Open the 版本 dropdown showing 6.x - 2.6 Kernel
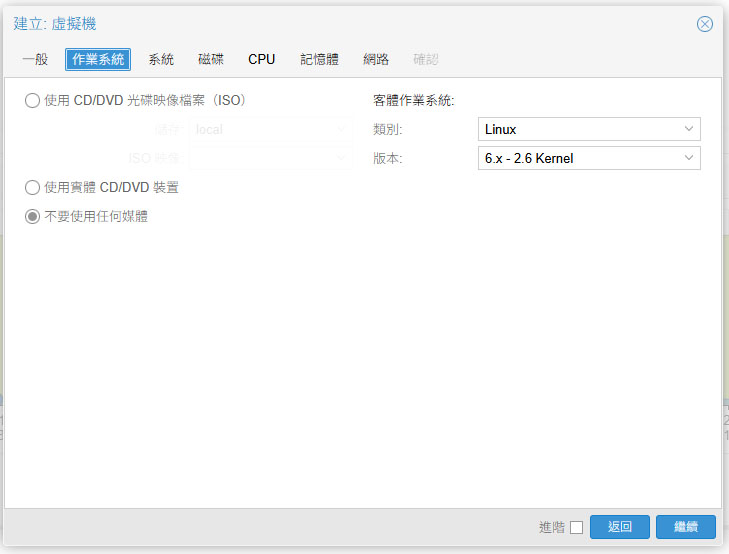The width and height of the screenshot is (729, 554). click(x=589, y=158)
